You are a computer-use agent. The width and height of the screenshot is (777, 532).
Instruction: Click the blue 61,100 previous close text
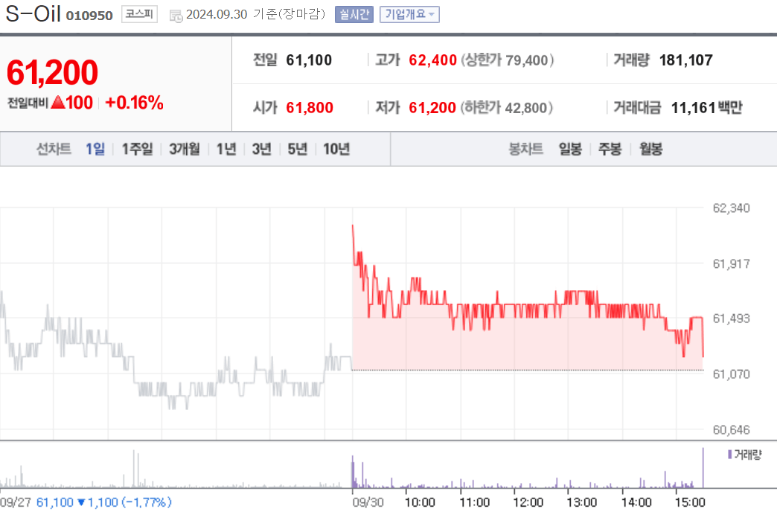pos(54,502)
